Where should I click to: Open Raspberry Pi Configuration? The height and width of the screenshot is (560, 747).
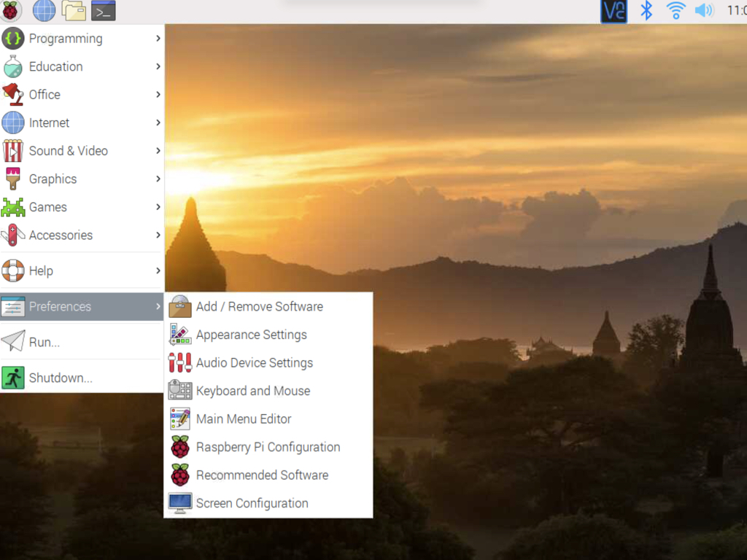[267, 447]
